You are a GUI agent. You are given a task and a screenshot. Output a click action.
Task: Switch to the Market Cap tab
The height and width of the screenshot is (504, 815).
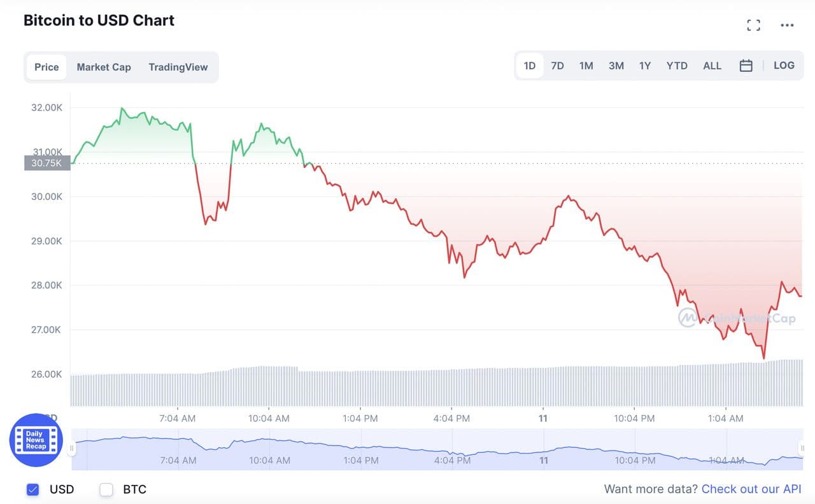click(x=104, y=67)
